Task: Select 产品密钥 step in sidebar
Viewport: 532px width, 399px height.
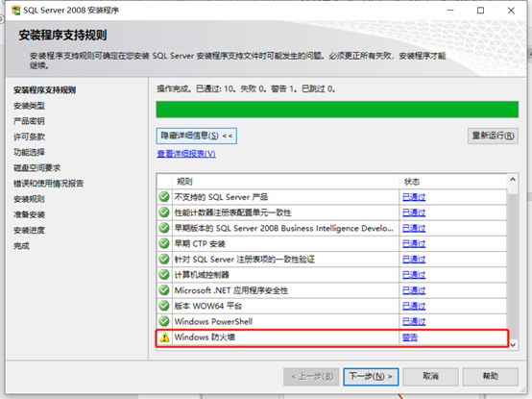Action: (29, 121)
